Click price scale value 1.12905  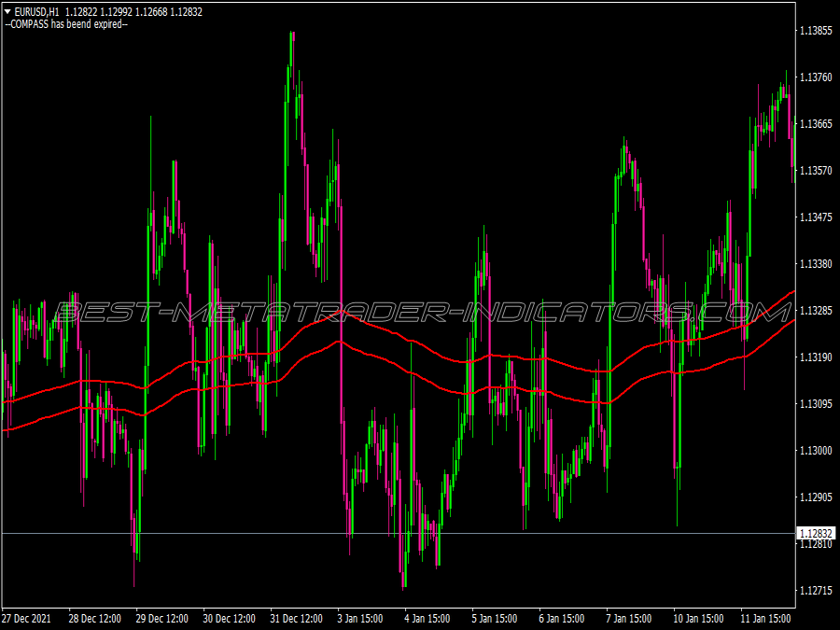pyautogui.click(x=816, y=497)
